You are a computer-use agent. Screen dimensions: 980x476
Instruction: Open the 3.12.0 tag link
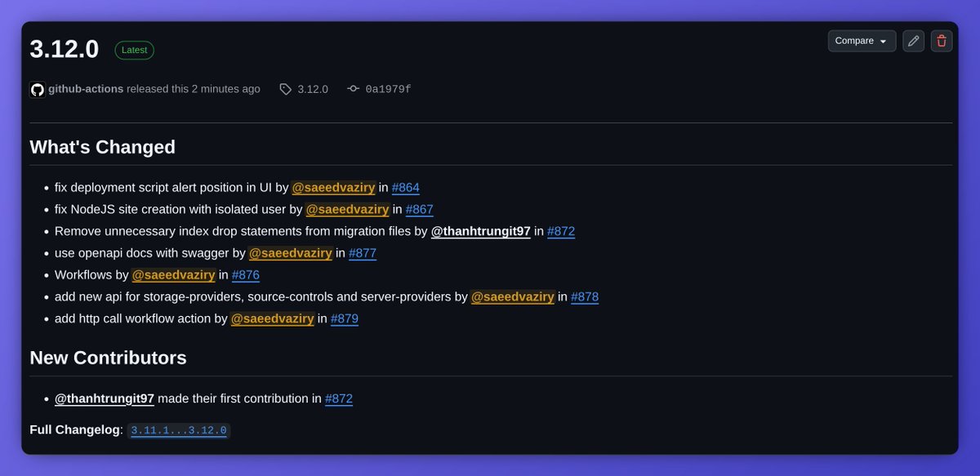(x=313, y=89)
